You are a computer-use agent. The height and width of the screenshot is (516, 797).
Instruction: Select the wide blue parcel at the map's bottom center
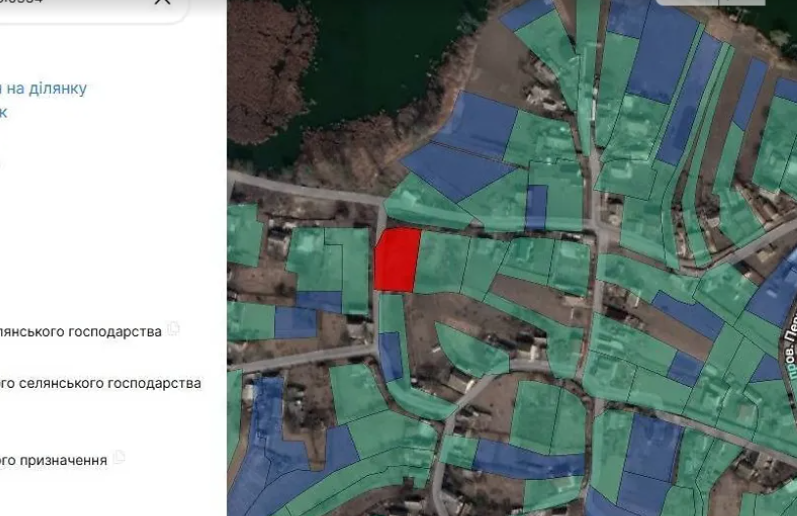(527, 459)
